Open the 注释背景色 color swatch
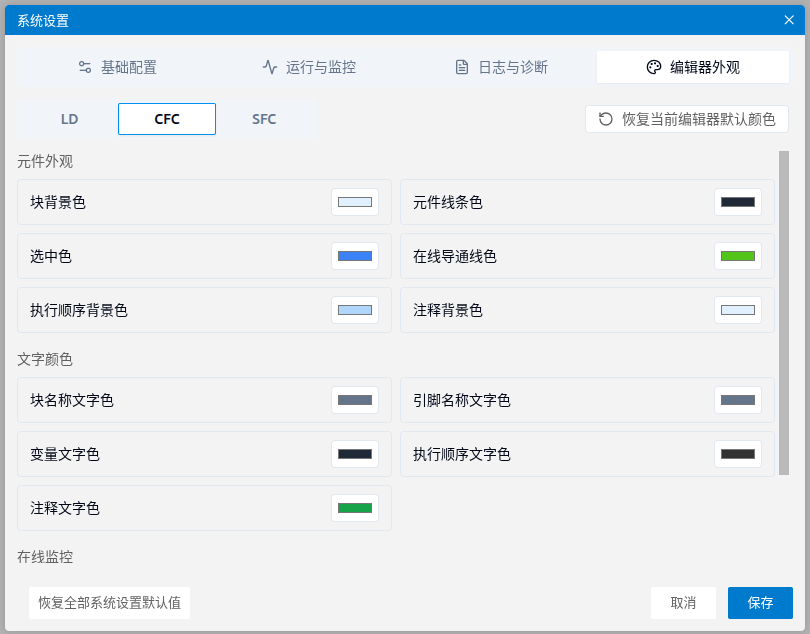 [x=738, y=310]
